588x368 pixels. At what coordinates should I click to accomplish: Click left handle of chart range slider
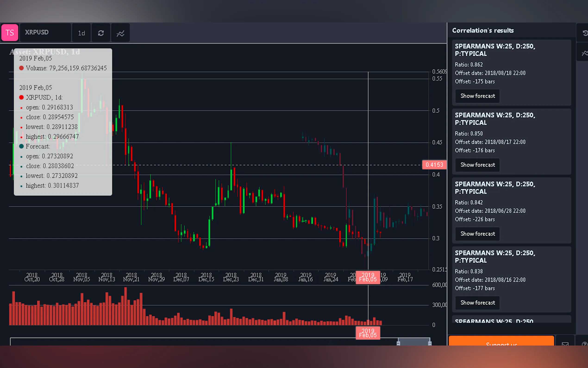pos(398,343)
